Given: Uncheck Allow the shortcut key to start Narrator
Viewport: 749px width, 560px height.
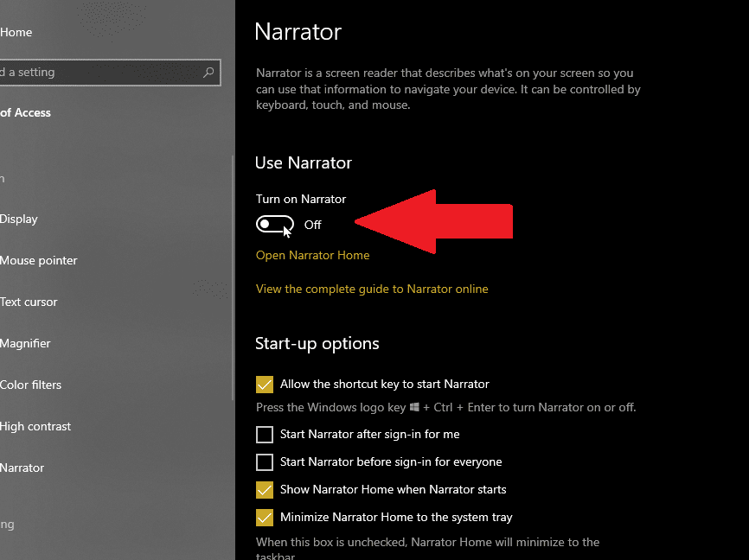Looking at the screenshot, I should (264, 385).
